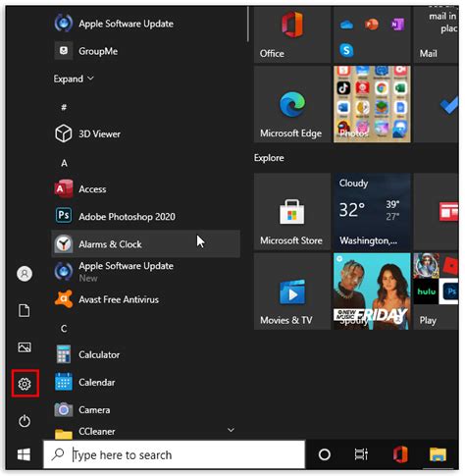Open the Play tile folder
The width and height of the screenshot is (465, 476).
[436, 291]
